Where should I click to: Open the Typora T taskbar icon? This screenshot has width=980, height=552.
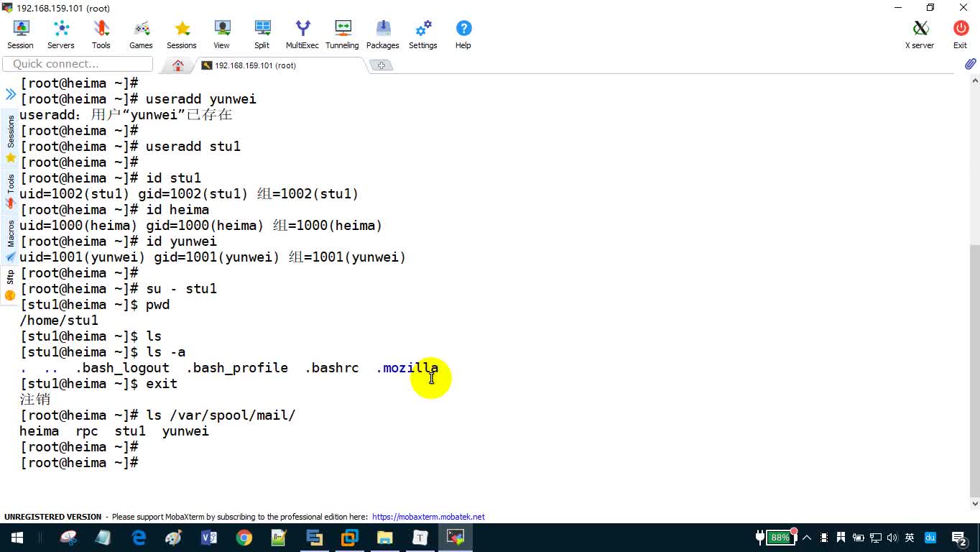click(x=420, y=538)
